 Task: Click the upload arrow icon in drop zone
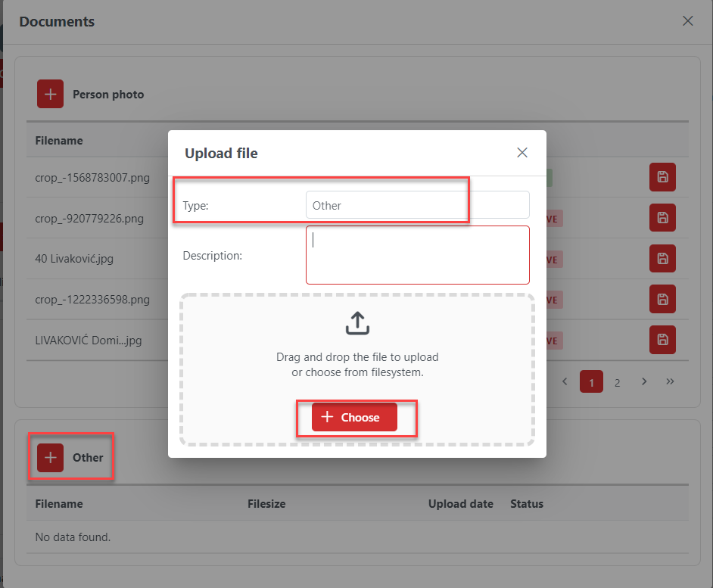click(x=357, y=323)
